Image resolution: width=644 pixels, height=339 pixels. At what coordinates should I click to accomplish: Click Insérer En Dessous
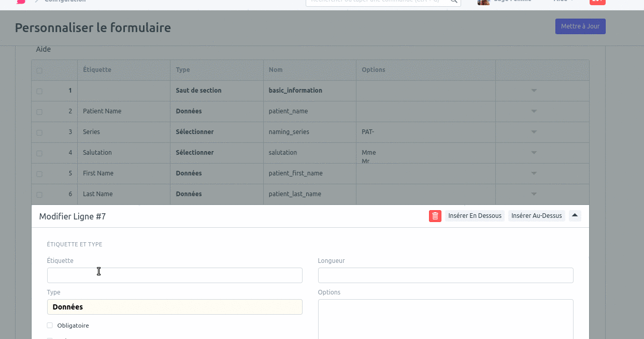(475, 216)
